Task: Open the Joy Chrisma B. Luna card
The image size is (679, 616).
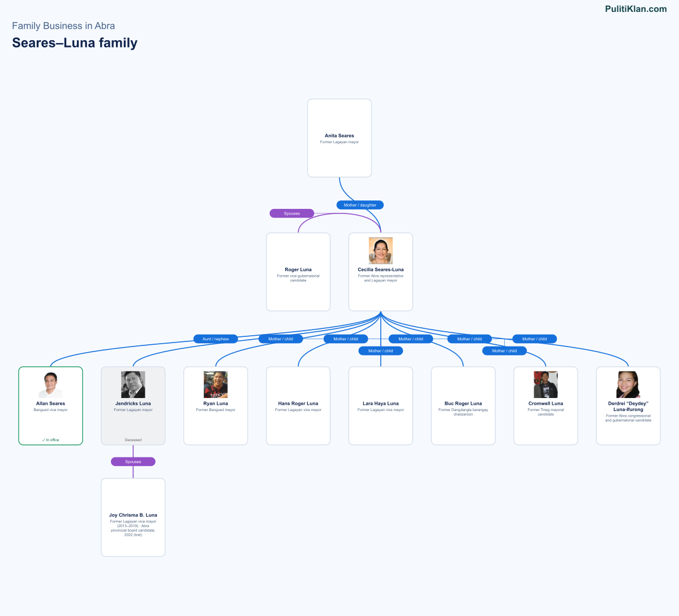Action: tap(133, 517)
